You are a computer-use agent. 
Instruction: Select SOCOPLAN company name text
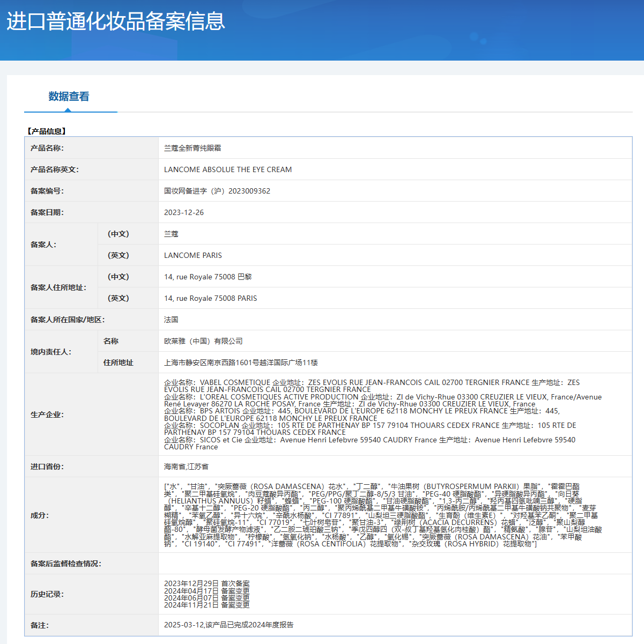[x=212, y=425]
